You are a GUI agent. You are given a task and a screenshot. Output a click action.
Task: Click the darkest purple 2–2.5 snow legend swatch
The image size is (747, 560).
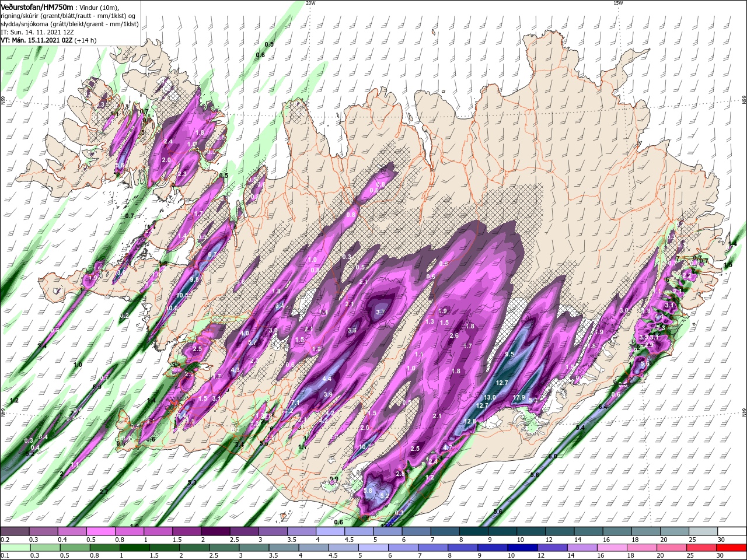tap(215, 531)
